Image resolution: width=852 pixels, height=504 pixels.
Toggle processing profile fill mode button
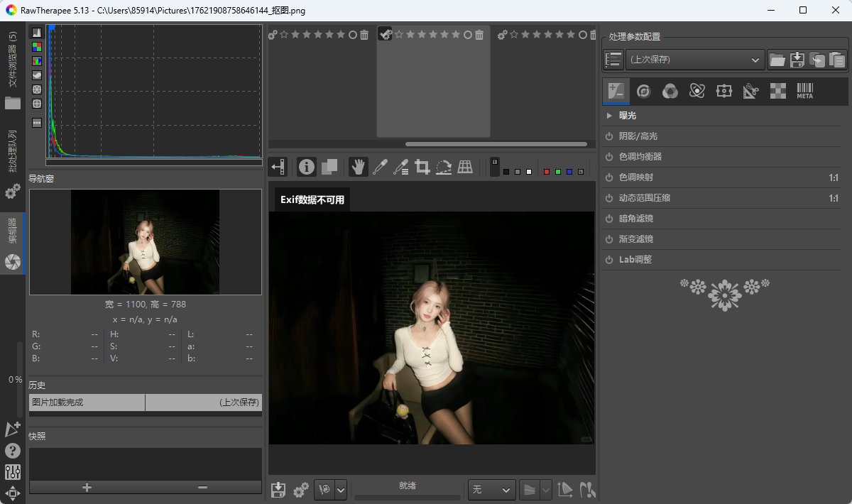coord(613,60)
